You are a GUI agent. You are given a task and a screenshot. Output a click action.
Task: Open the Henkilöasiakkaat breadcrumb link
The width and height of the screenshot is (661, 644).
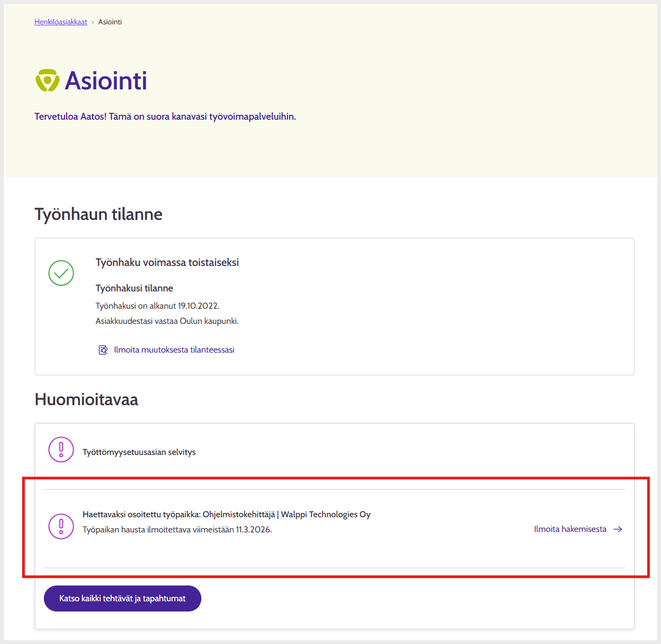(61, 22)
